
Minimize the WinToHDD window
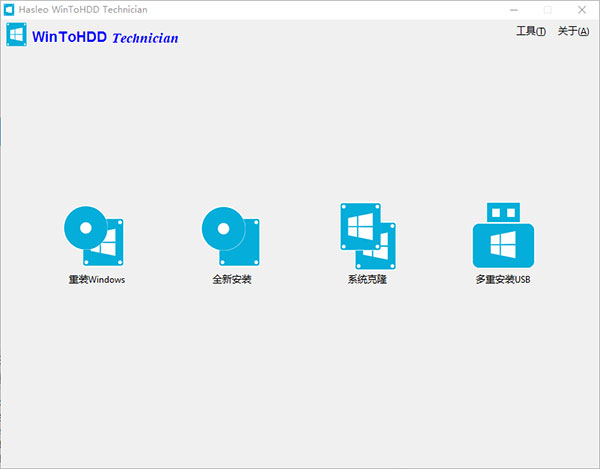[x=514, y=10]
